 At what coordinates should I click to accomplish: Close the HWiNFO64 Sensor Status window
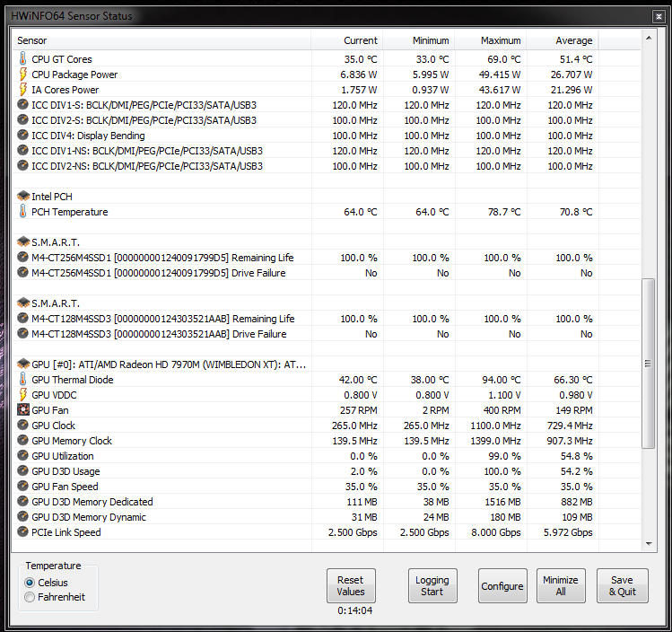tap(659, 16)
